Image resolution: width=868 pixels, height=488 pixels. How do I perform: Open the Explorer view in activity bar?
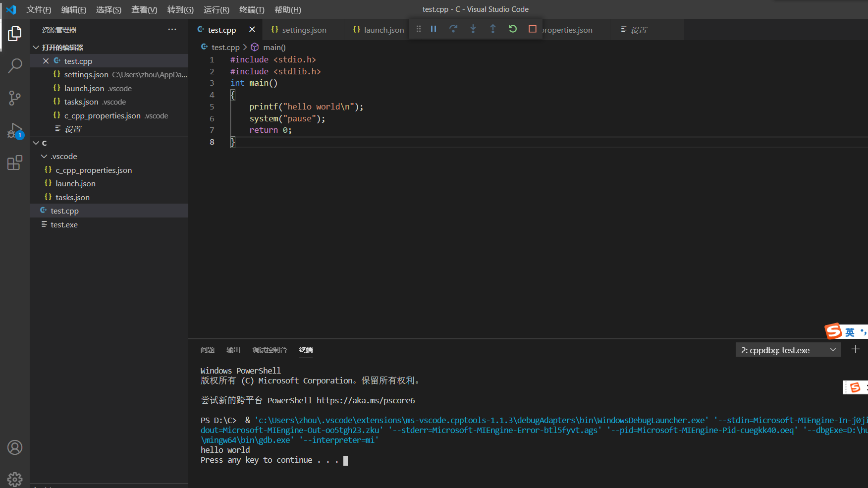coord(15,34)
